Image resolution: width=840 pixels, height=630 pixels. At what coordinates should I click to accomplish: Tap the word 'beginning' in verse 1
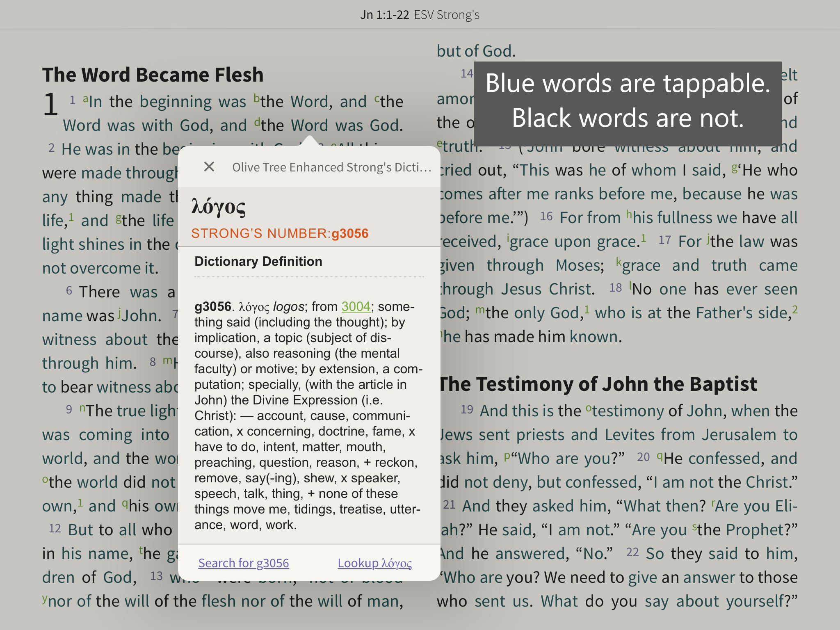(176, 102)
